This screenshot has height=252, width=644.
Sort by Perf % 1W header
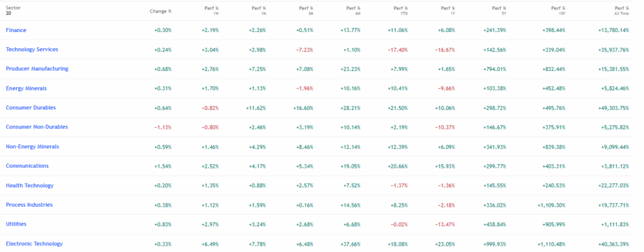(211, 10)
